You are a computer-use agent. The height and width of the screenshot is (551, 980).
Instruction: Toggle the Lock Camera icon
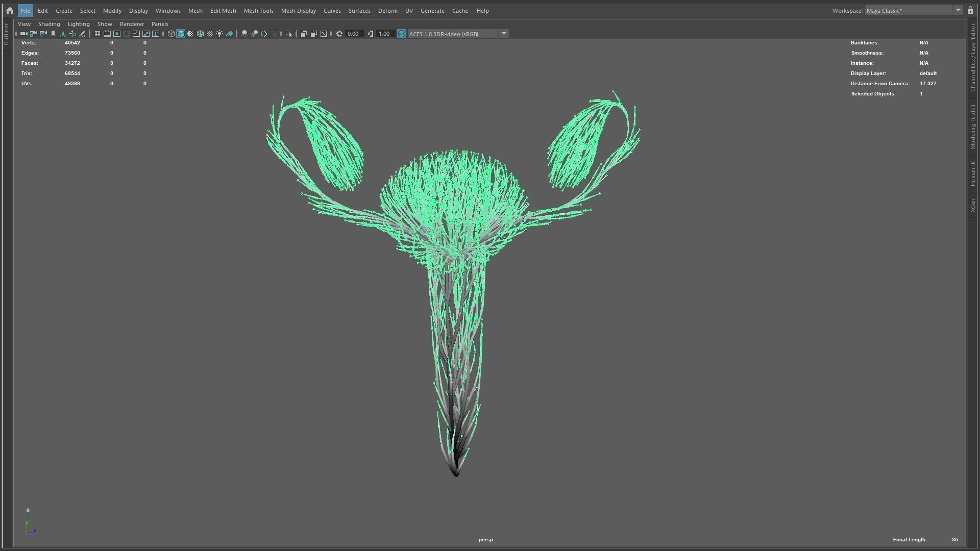pos(33,34)
